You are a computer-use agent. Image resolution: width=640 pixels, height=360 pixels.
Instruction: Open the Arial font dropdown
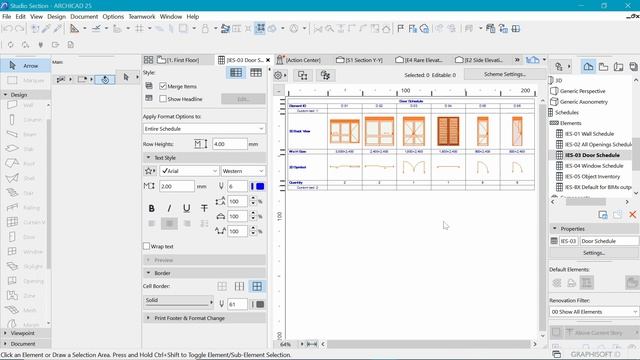click(189, 171)
